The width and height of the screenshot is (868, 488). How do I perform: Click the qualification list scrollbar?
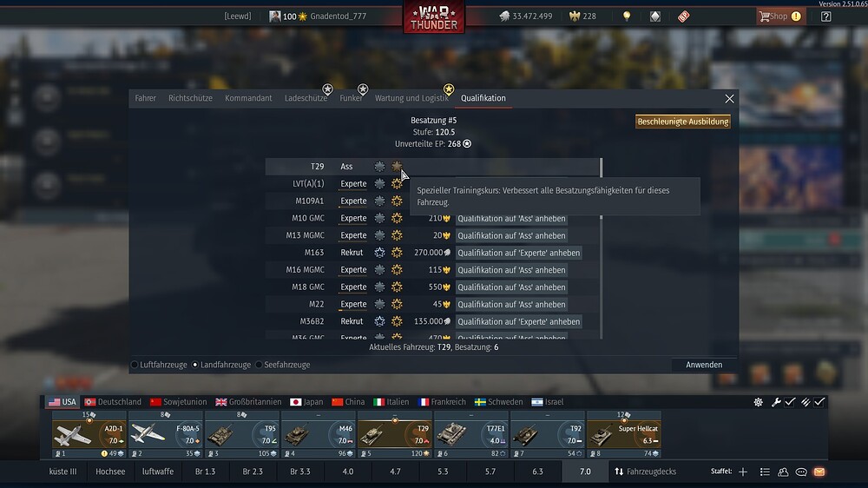pyautogui.click(x=602, y=248)
